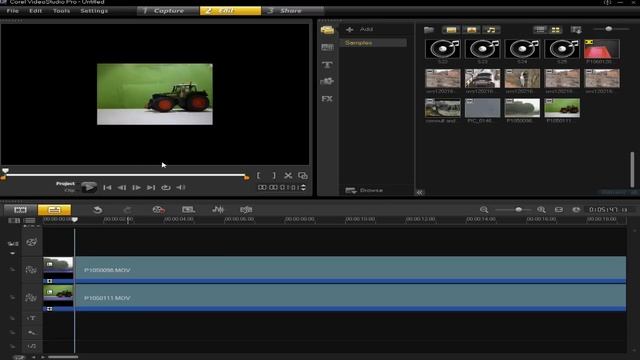Jump to start with Home button
The width and height of the screenshot is (640, 360).
click(107, 187)
